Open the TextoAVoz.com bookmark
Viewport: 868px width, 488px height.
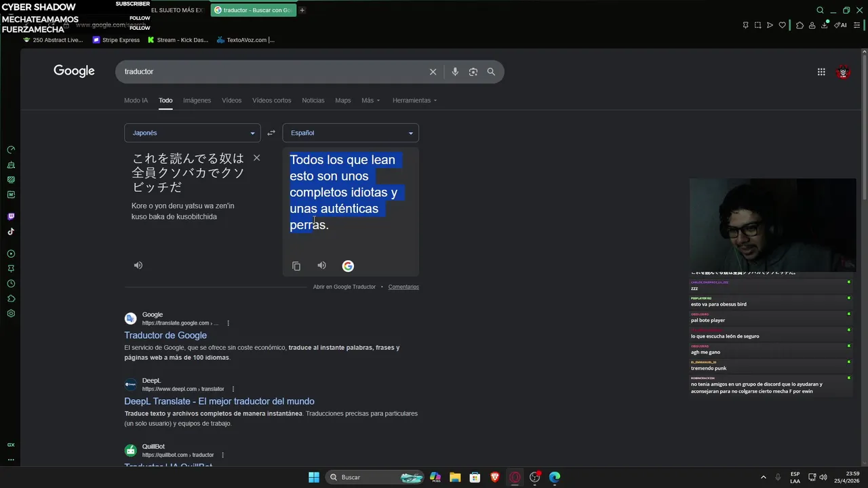tap(245, 40)
